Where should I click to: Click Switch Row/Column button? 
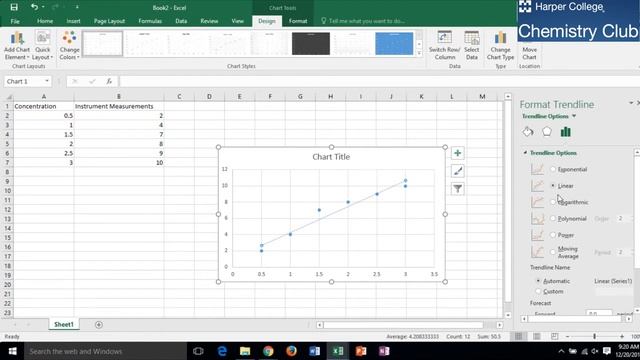(x=444, y=46)
